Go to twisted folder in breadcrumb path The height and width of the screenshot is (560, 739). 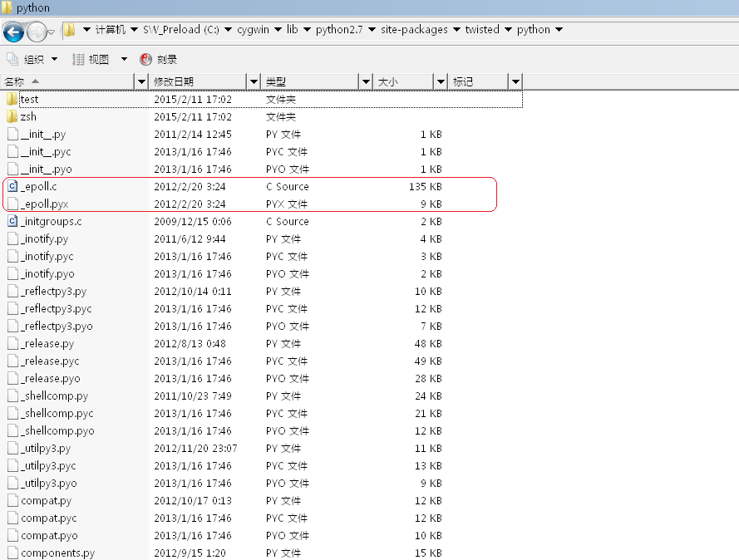(x=482, y=30)
